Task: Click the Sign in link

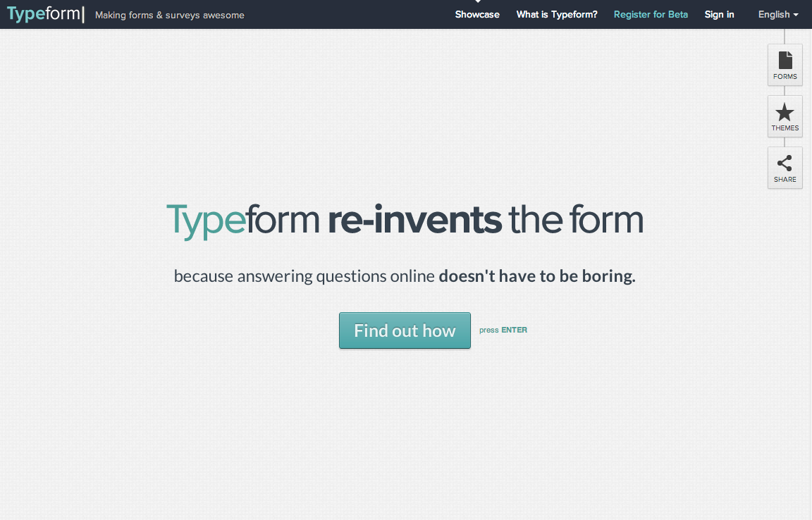Action: click(x=719, y=15)
